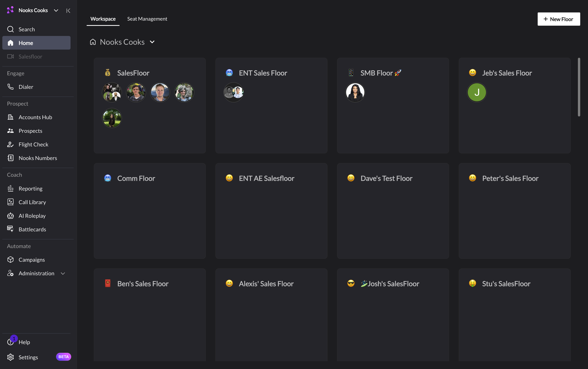The image size is (588, 369).
Task: Click Jeb's green J avatar
Action: click(x=477, y=92)
